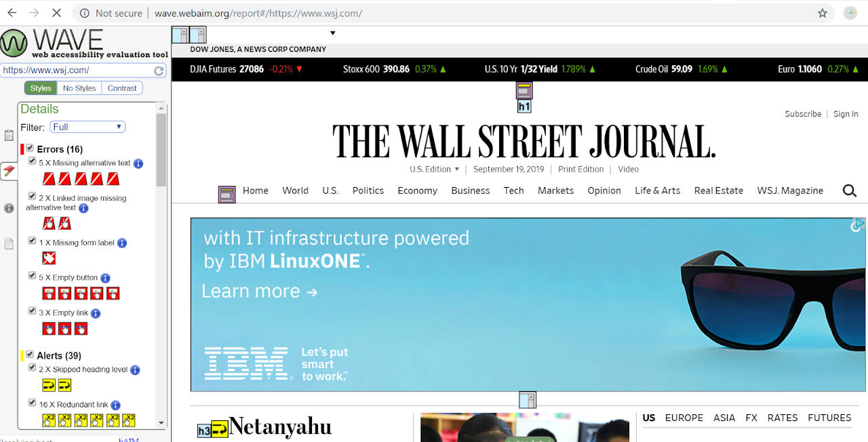Click the small dropdown caret above Dow Jones bar
868x442 pixels.
[332, 33]
